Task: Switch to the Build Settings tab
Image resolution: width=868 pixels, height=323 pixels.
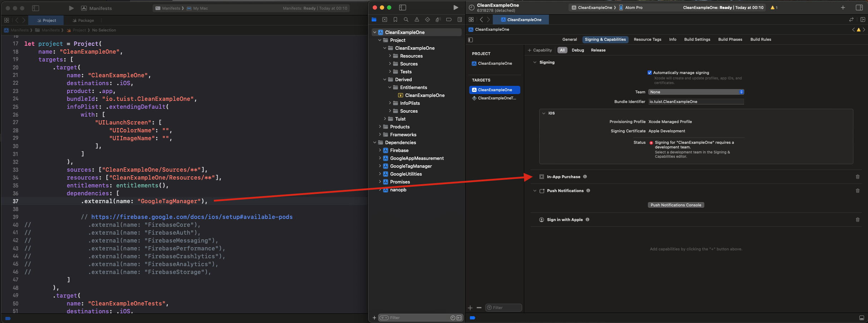Action: click(x=697, y=39)
